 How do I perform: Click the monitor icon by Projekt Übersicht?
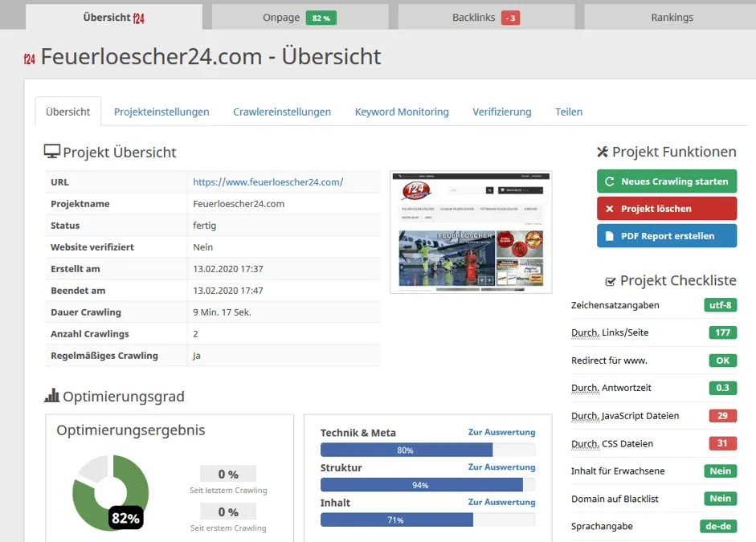click(x=52, y=151)
